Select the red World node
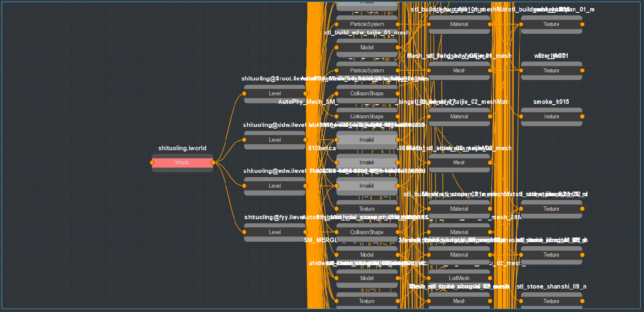Image resolution: width=644 pixels, height=312 pixels. [x=182, y=163]
